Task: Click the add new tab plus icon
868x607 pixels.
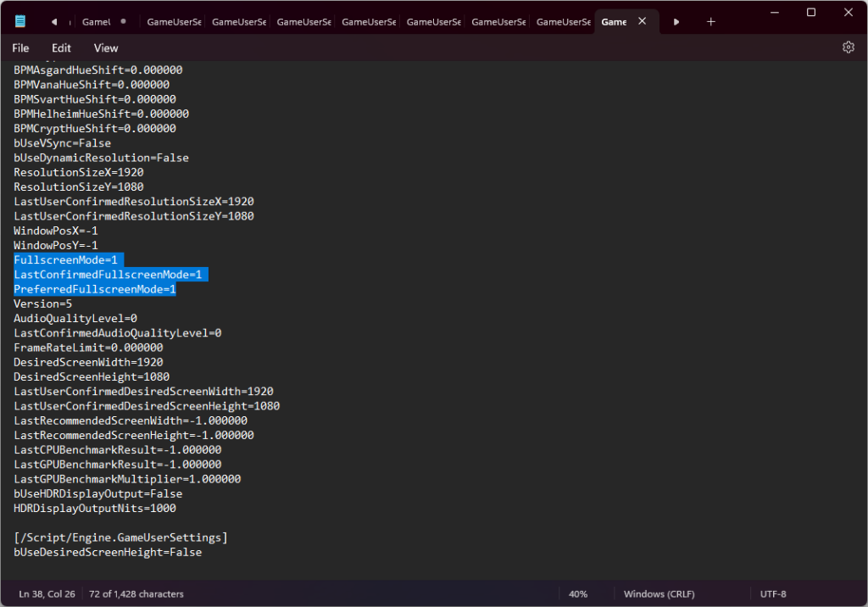Action: point(710,22)
